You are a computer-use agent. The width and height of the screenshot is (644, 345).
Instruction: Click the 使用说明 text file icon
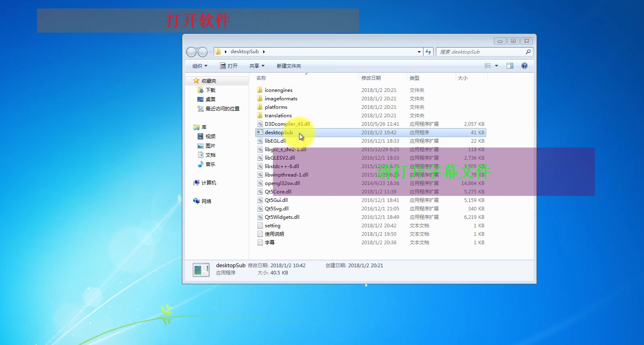(x=260, y=234)
